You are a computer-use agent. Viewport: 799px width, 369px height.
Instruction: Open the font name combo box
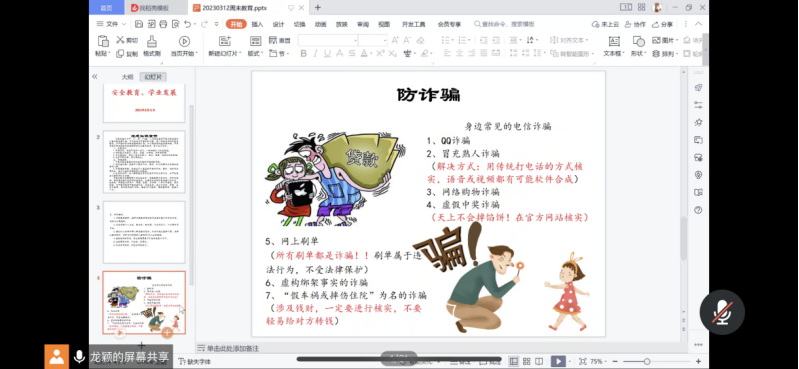tap(328, 40)
